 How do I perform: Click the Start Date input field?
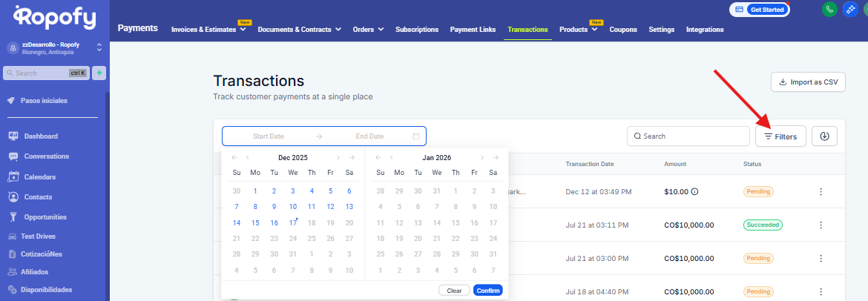pos(269,136)
